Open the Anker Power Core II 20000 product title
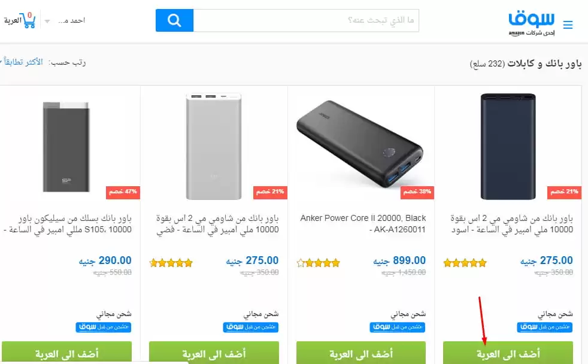The height and width of the screenshot is (364, 588). [361, 223]
